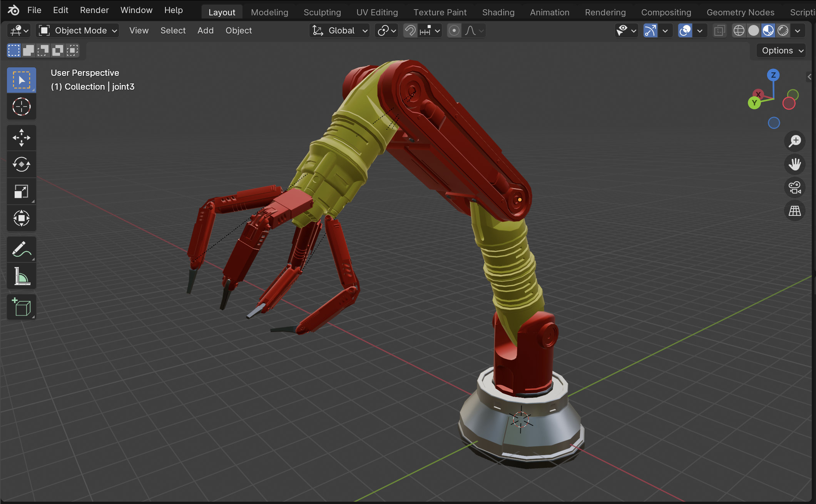This screenshot has width=816, height=504.
Task: Toggle snapping magnet on
Action: pyautogui.click(x=410, y=30)
